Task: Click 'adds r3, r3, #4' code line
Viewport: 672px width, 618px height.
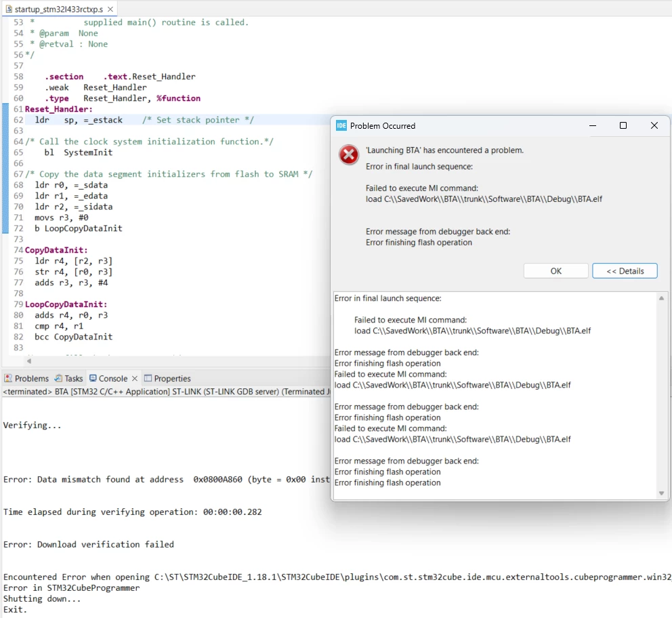Action: pos(71,283)
